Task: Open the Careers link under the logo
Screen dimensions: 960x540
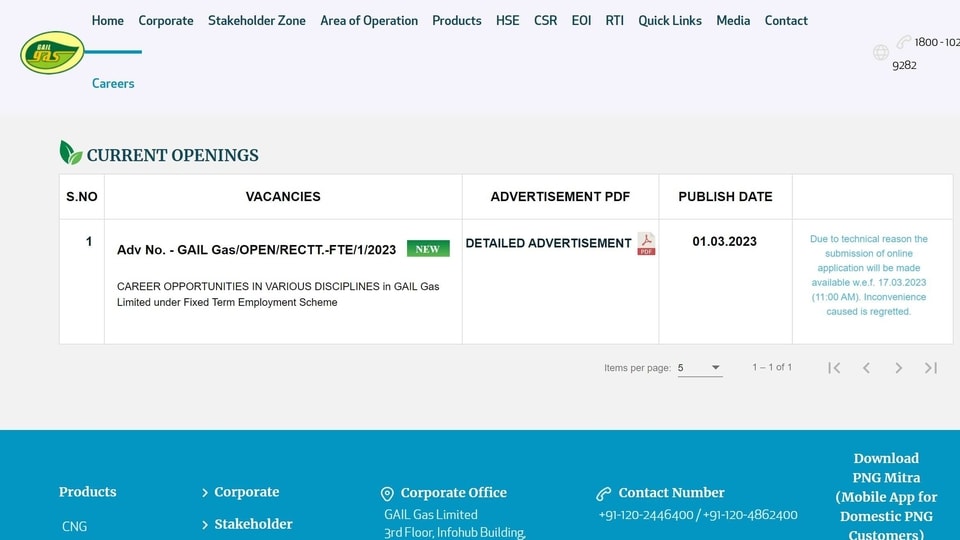Action: pos(113,83)
